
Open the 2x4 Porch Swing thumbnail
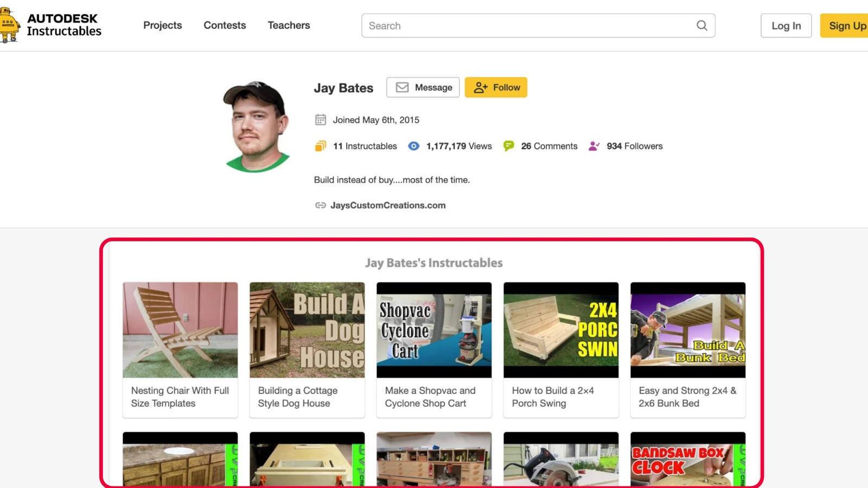pos(561,330)
